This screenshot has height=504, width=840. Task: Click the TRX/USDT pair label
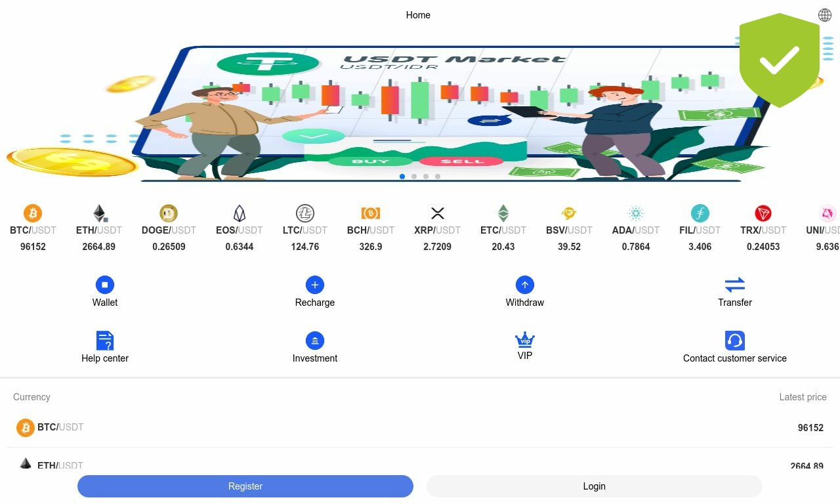[x=763, y=230]
